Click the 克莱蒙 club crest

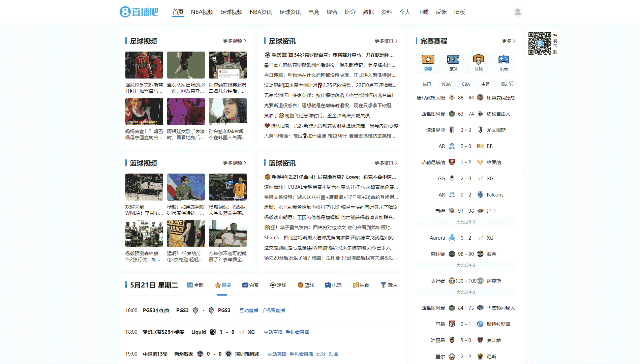(480, 340)
